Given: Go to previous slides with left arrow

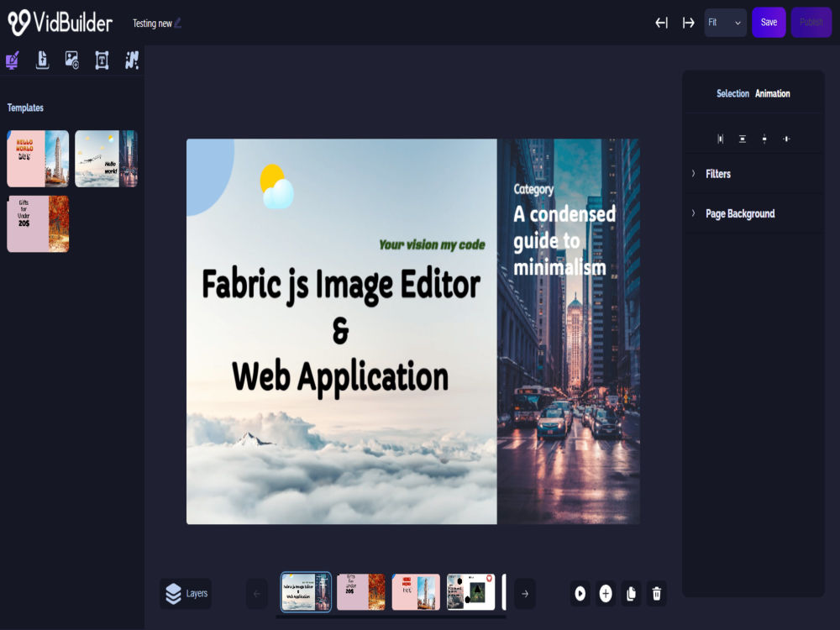Looking at the screenshot, I should click(256, 594).
